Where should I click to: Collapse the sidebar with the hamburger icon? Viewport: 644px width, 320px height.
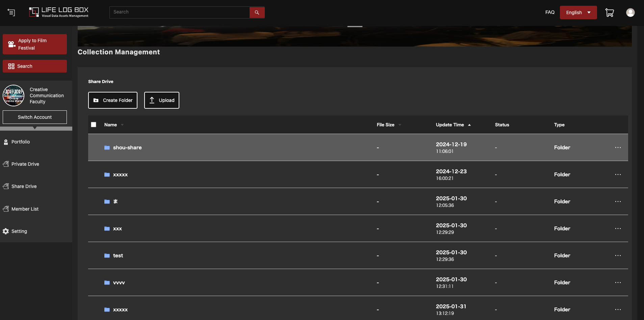(11, 12)
